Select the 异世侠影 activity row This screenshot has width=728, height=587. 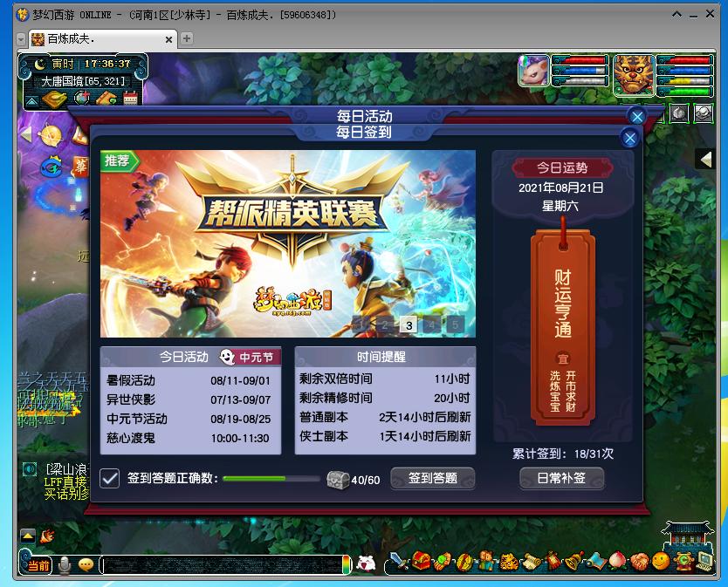(x=190, y=399)
